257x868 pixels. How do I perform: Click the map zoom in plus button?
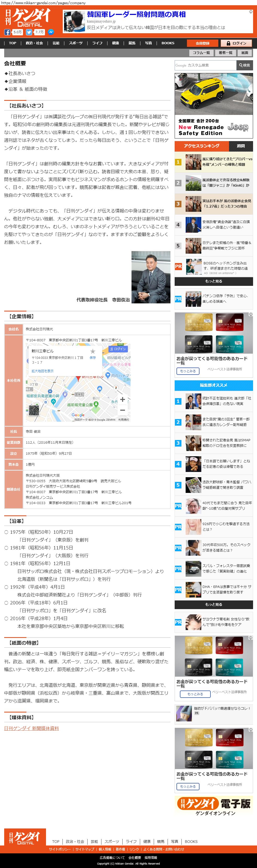pyautogui.click(x=122, y=399)
